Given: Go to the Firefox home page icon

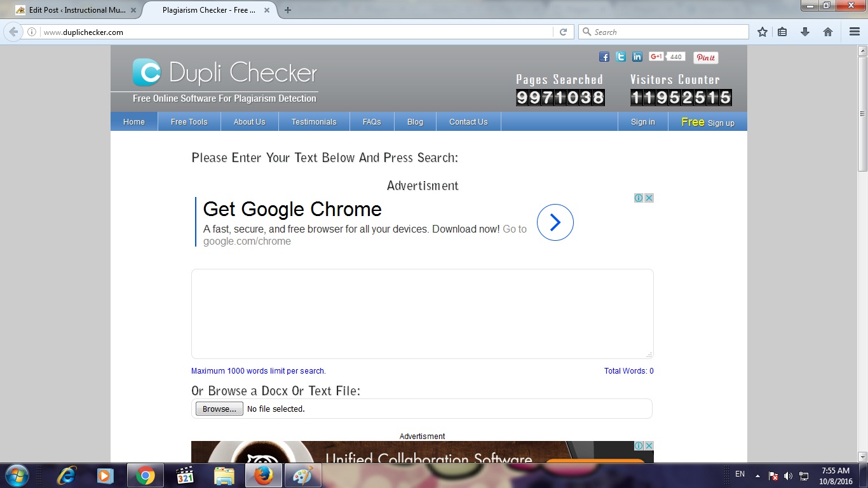Looking at the screenshot, I should coord(828,32).
